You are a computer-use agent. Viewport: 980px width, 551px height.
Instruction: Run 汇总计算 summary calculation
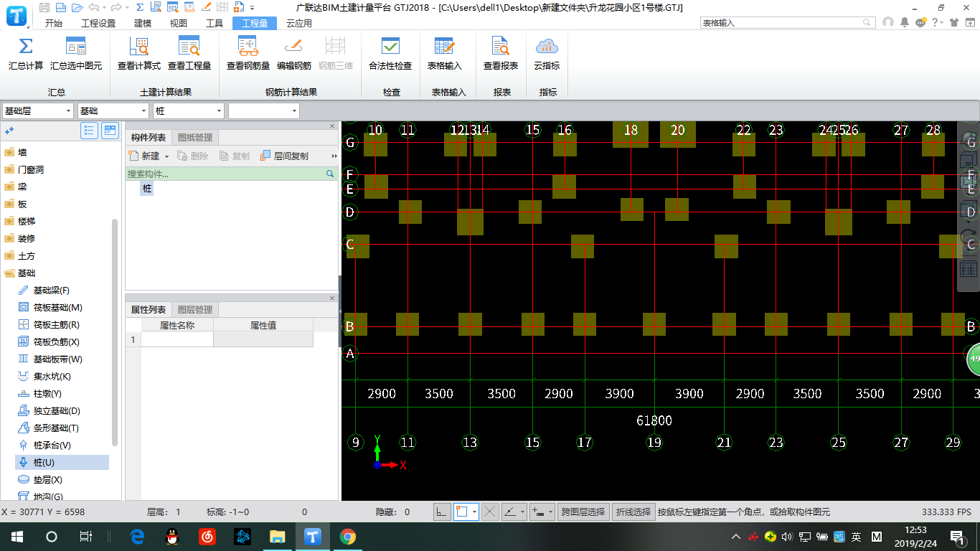click(26, 54)
